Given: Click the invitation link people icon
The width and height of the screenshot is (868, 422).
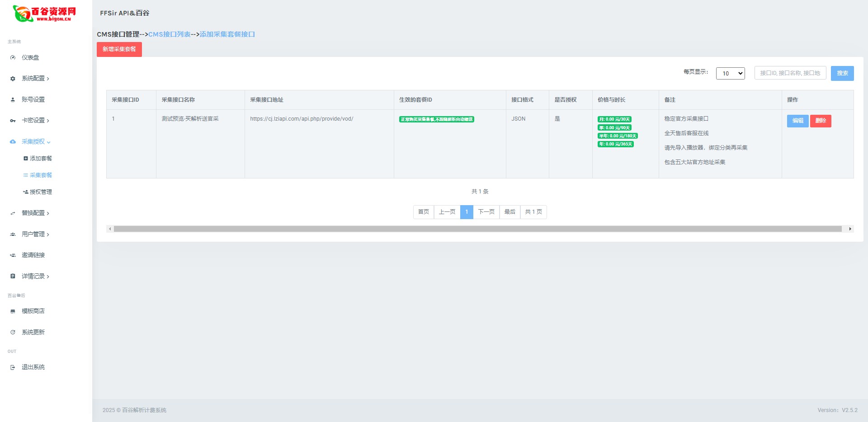Looking at the screenshot, I should click(13, 255).
